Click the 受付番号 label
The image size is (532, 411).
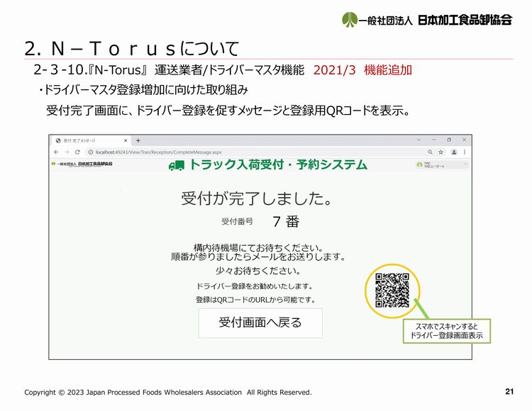point(237,222)
